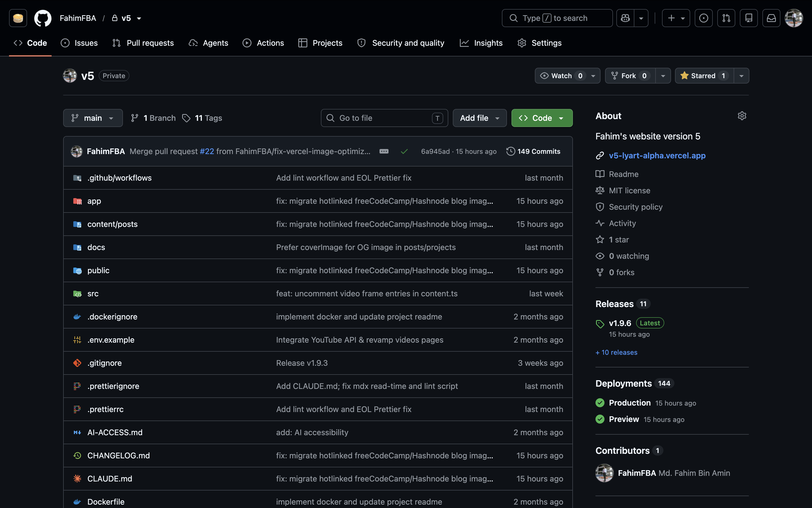Open the issues icon in header

click(x=704, y=18)
